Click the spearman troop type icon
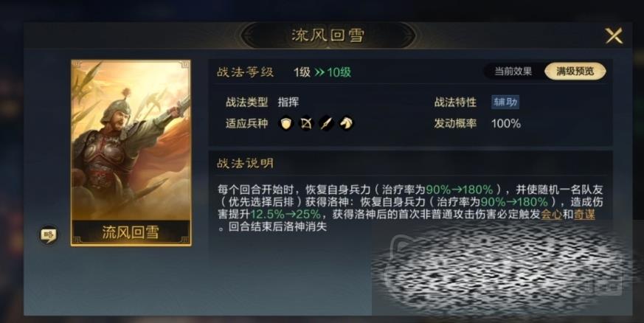This screenshot has width=644, height=323. [x=326, y=123]
